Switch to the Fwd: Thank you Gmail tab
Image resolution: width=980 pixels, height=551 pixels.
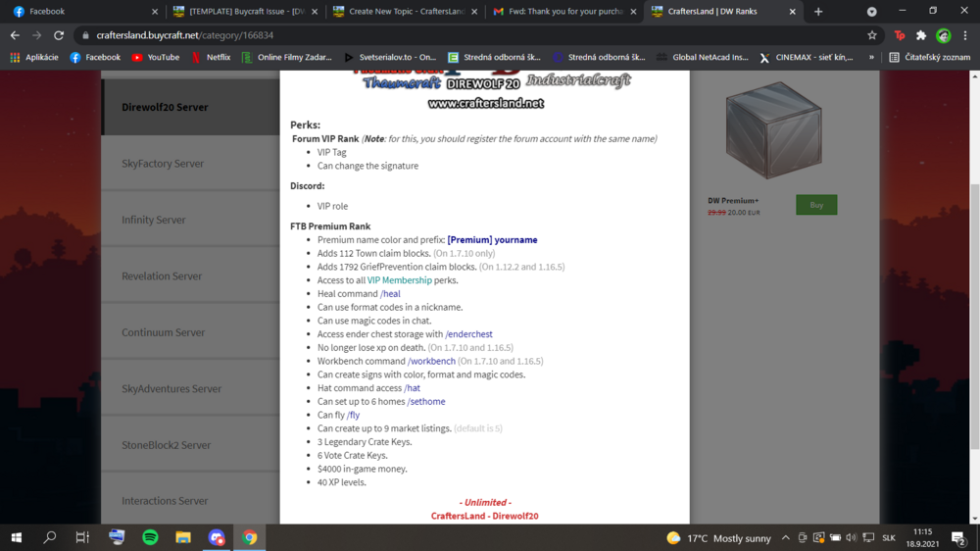(563, 11)
